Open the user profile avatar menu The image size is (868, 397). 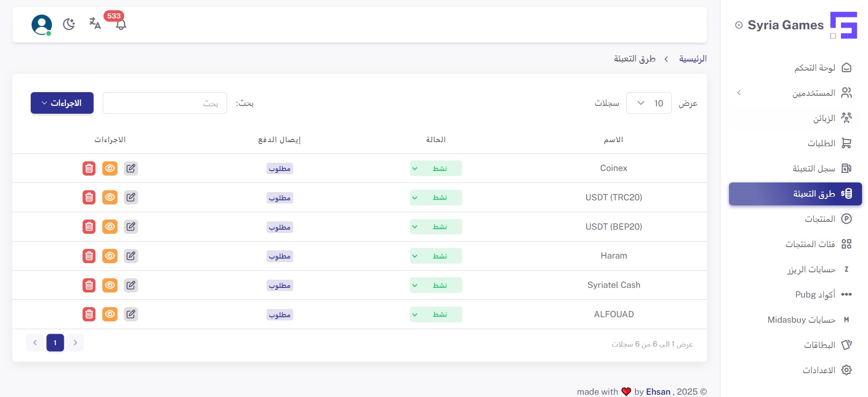point(41,25)
